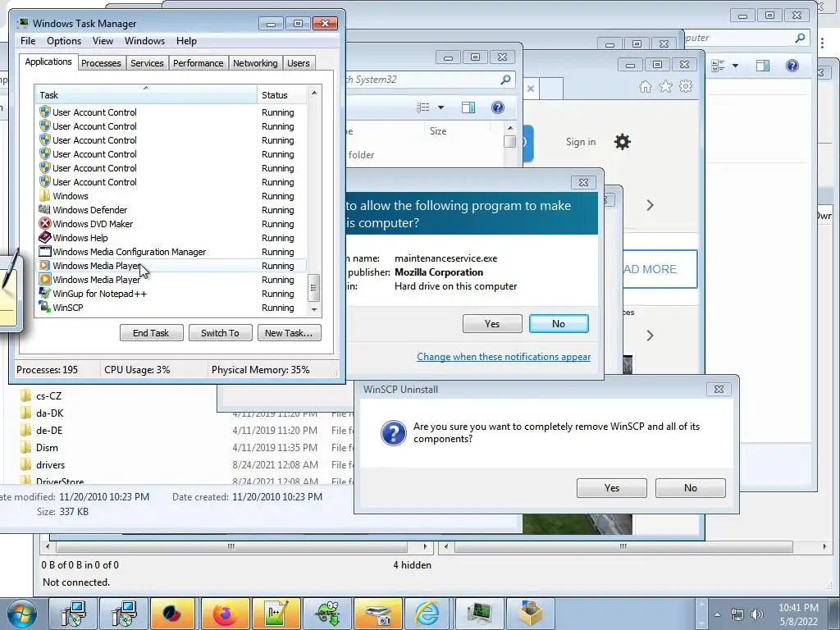This screenshot has height=630, width=840.
Task: Open the de-DE folder
Action: (48, 430)
